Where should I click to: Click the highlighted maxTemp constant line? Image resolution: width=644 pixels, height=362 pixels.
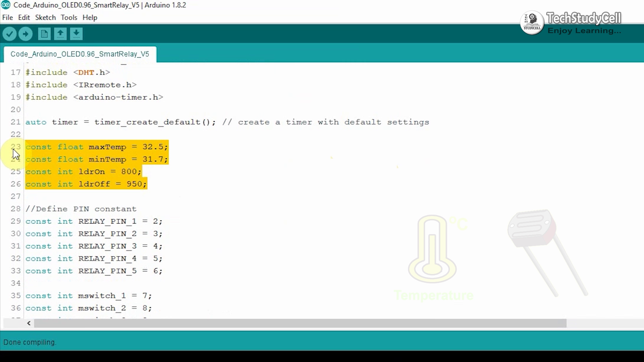tap(97, 147)
